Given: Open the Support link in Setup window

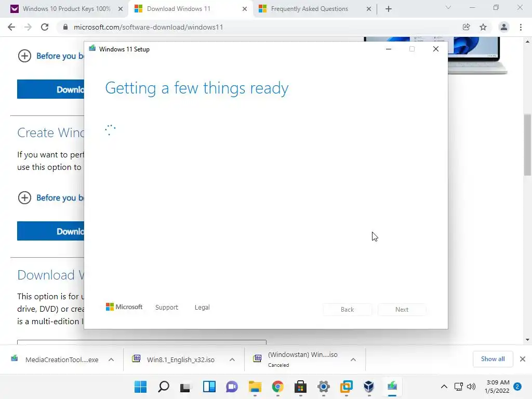Looking at the screenshot, I should click(x=167, y=308).
